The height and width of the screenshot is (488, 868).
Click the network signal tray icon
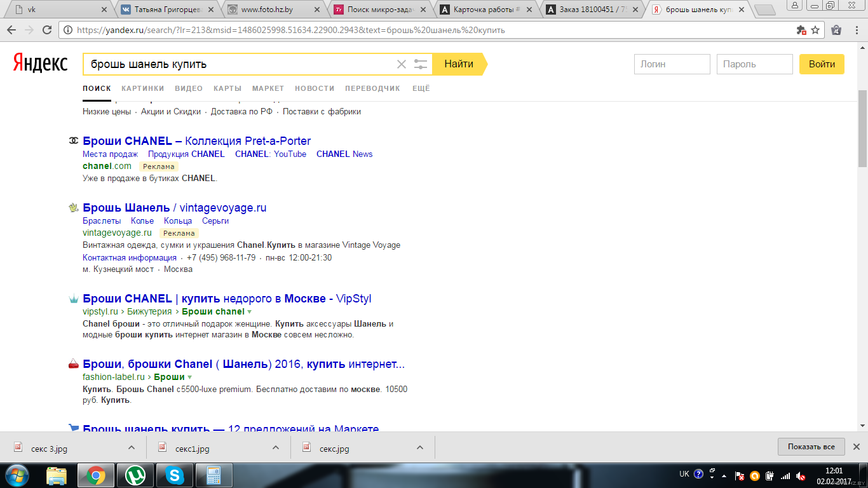point(785,475)
